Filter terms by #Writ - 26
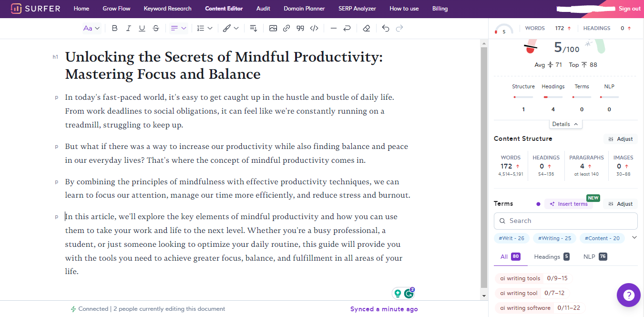Image resolution: width=644 pixels, height=317 pixels. tap(511, 238)
